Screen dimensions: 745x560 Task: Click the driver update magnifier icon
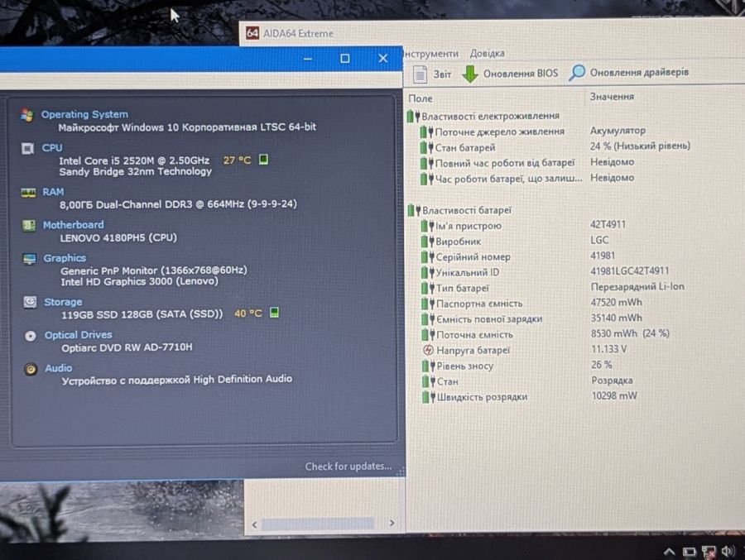[x=577, y=73]
